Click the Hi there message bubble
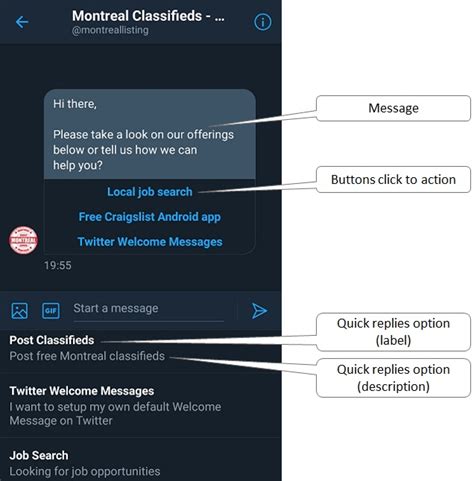 click(x=150, y=134)
